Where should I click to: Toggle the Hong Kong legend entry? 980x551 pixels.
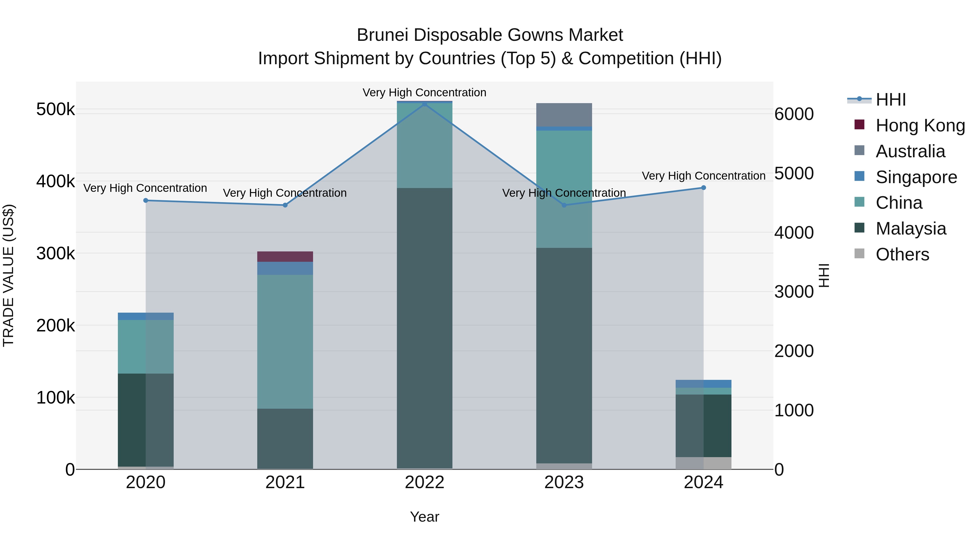tap(909, 125)
